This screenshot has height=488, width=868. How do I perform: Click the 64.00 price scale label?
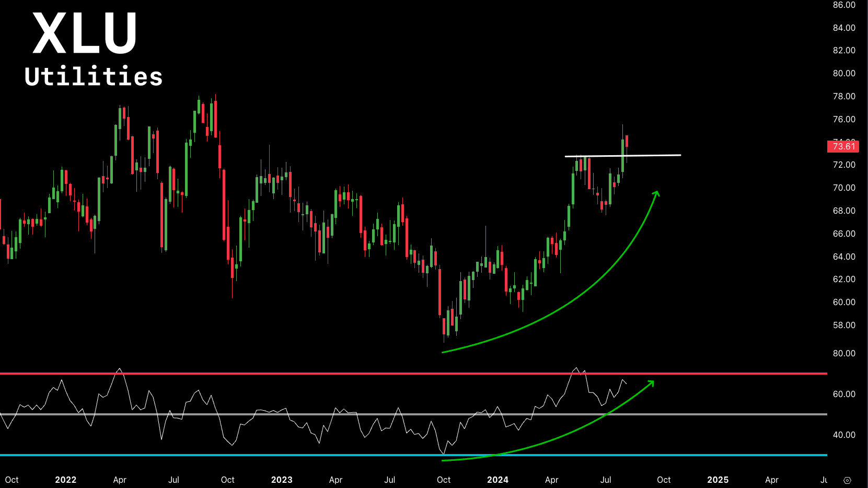click(844, 257)
